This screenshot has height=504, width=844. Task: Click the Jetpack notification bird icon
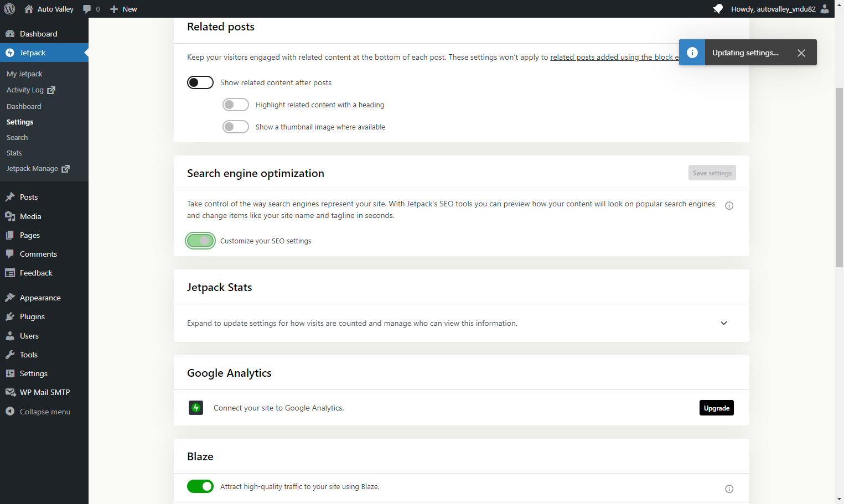pyautogui.click(x=718, y=9)
